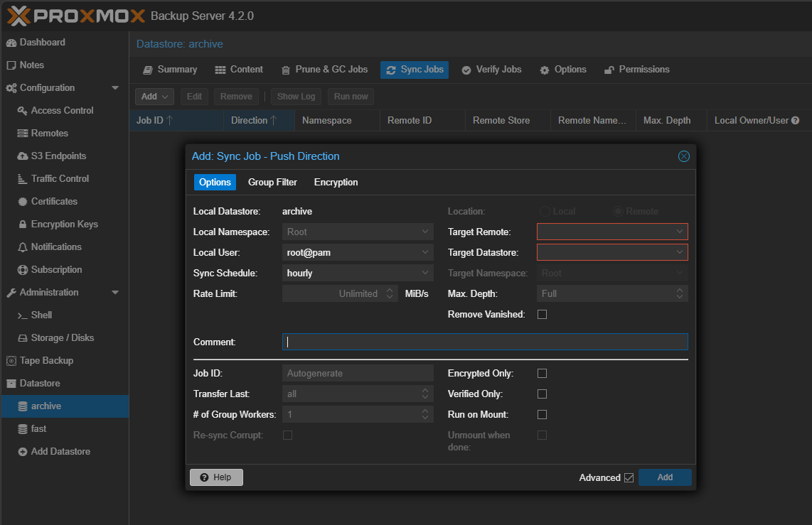Click help icon beside Local Owner/User column
Screen dimensions: 812x525
coord(796,121)
